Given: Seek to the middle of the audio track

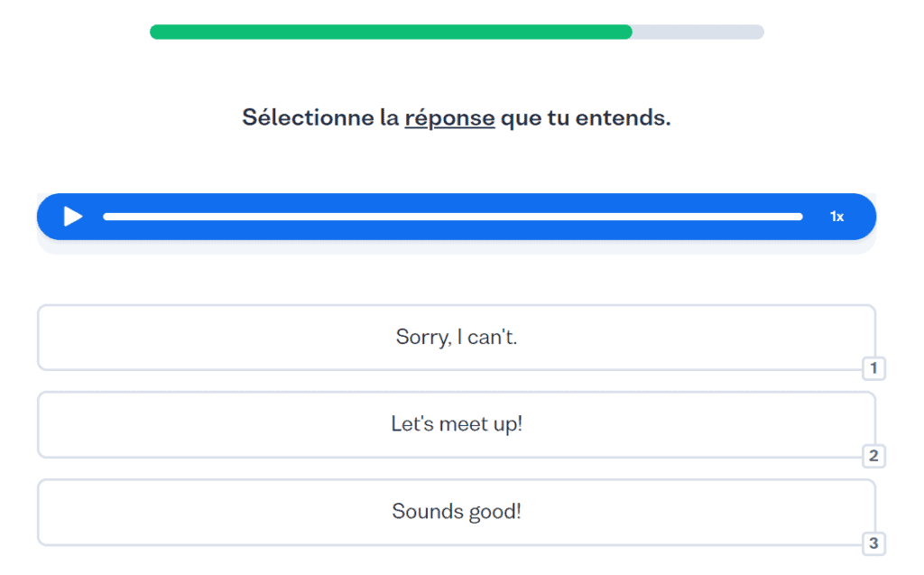Looking at the screenshot, I should pyautogui.click(x=453, y=217).
